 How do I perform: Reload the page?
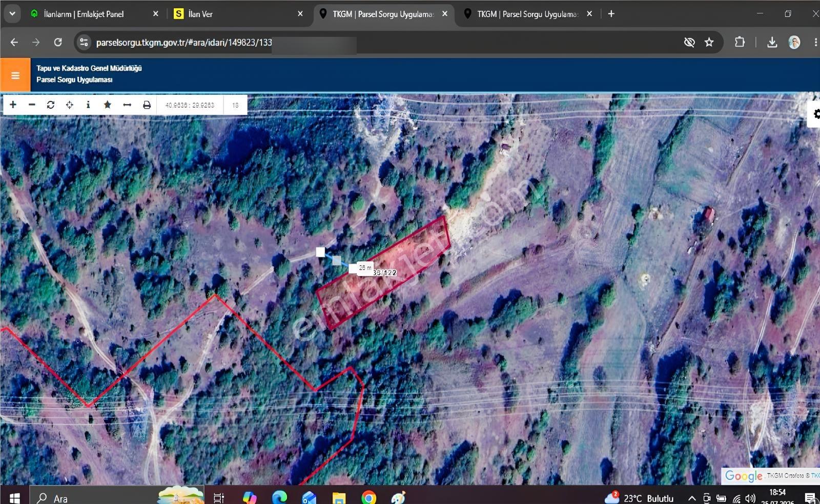pyautogui.click(x=58, y=43)
